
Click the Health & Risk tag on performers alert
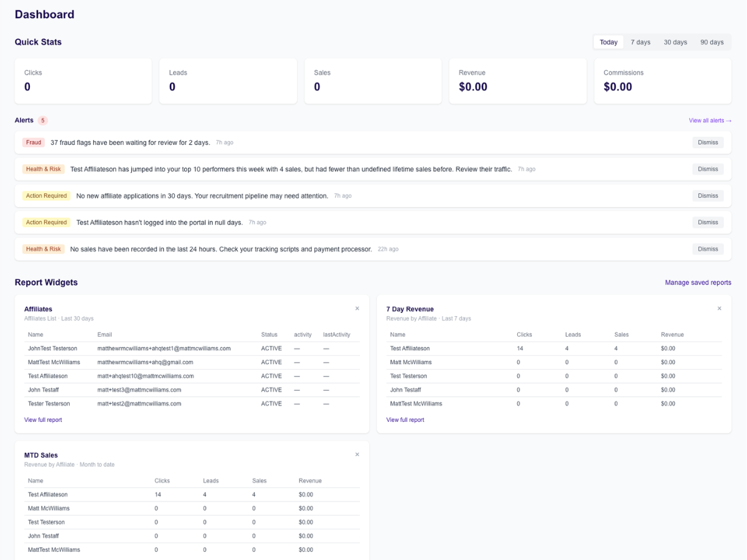(44, 169)
